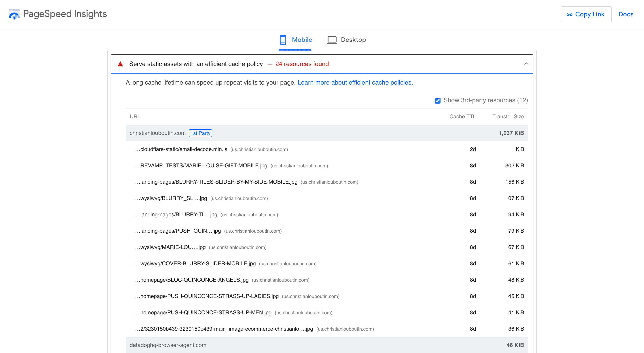
Task: Click the 156 KiB transfer size
Action: click(x=515, y=182)
